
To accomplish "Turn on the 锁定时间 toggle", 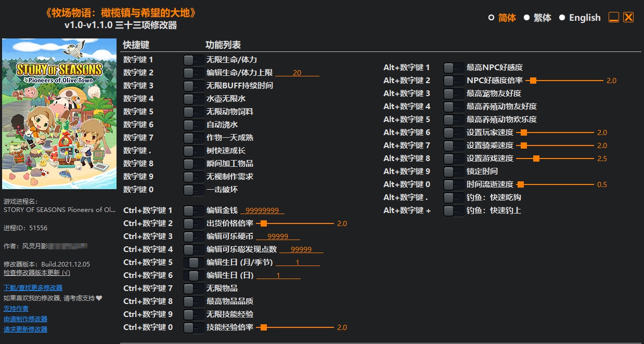I will [453, 171].
